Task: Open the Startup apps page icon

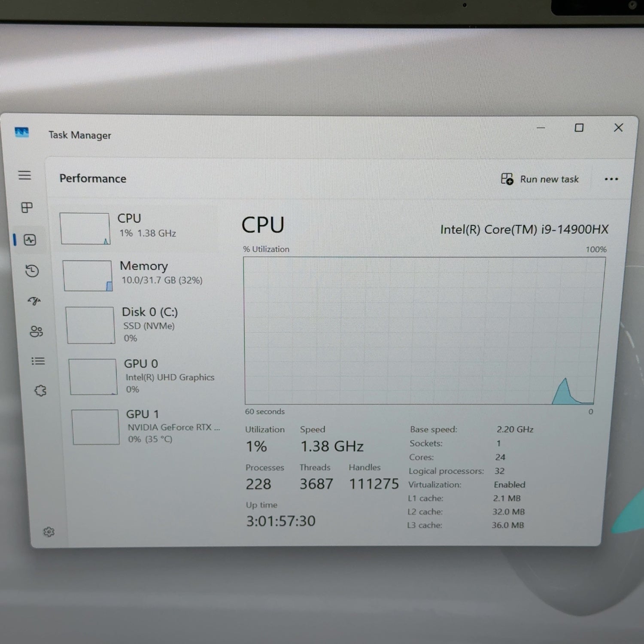Action: click(34, 301)
